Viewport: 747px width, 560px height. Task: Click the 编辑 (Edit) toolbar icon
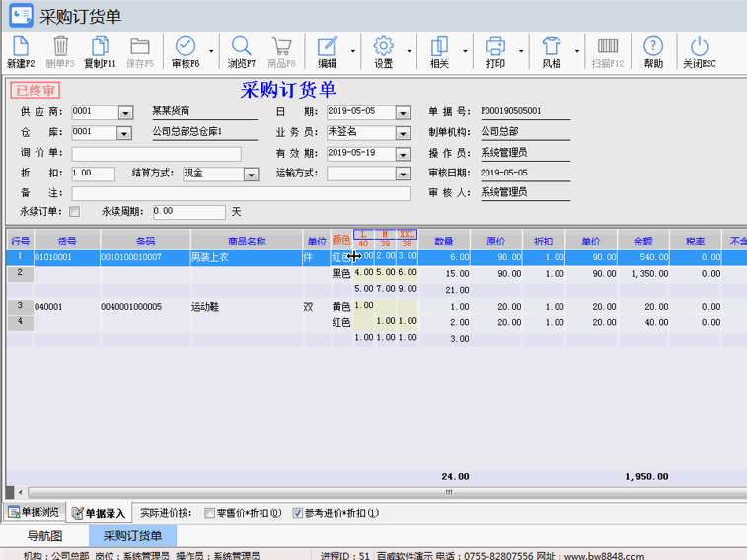click(x=327, y=47)
